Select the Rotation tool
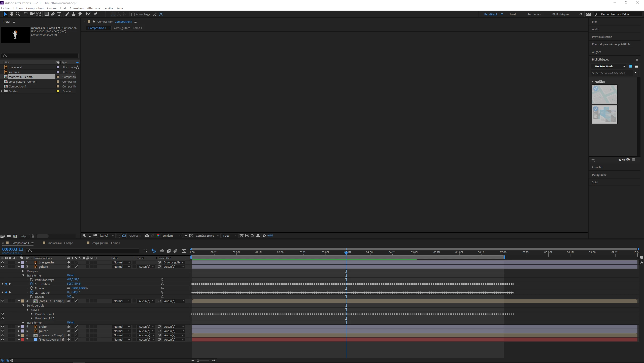The image size is (644, 363). coord(26,14)
